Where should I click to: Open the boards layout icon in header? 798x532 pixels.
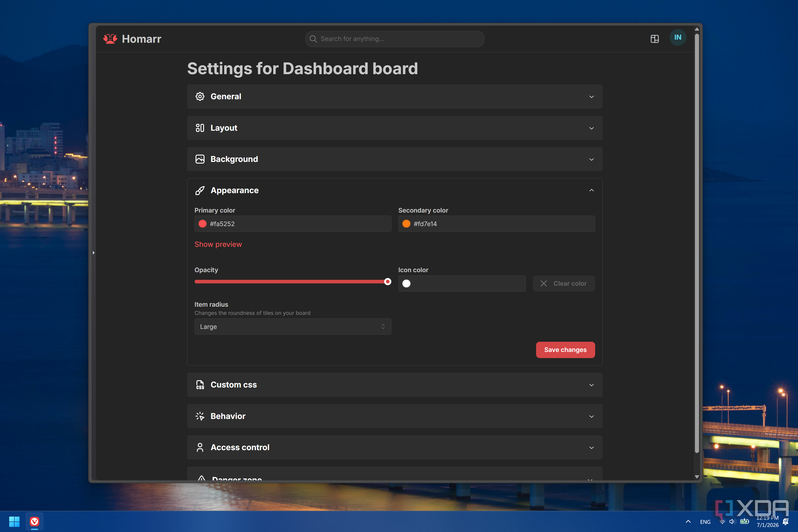tap(655, 39)
